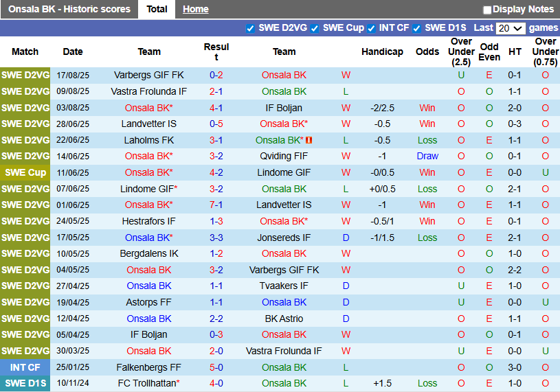Uncheck the SWE D2VG filter checkbox

[250, 29]
